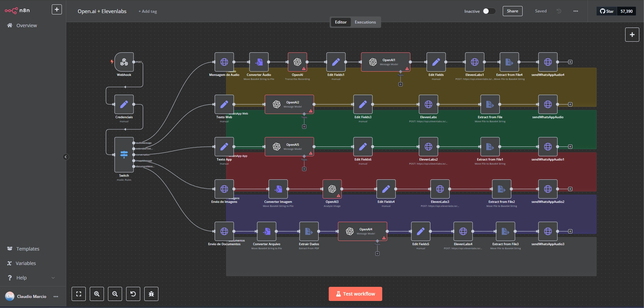
Task: Click the GitHub Star button
Action: coord(607,11)
